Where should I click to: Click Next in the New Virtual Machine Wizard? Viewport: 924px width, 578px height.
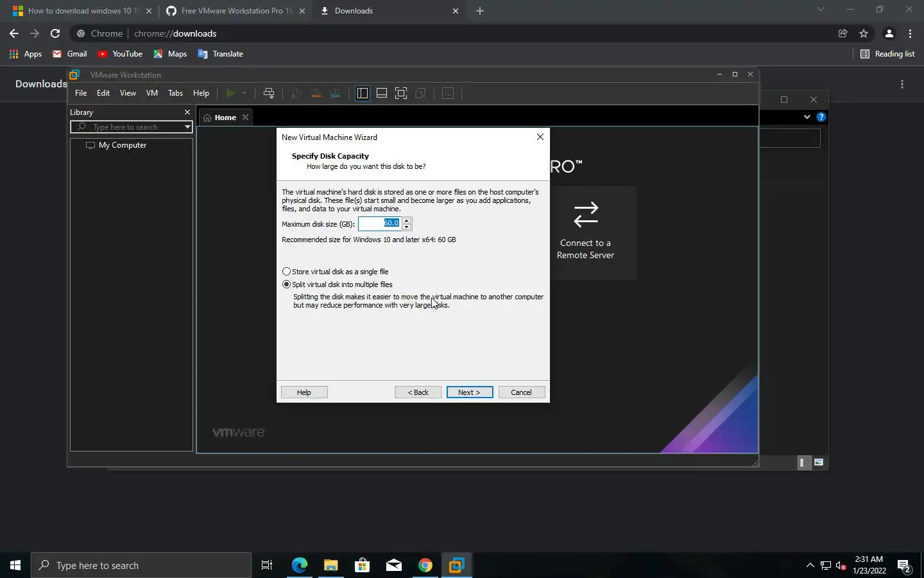470,392
